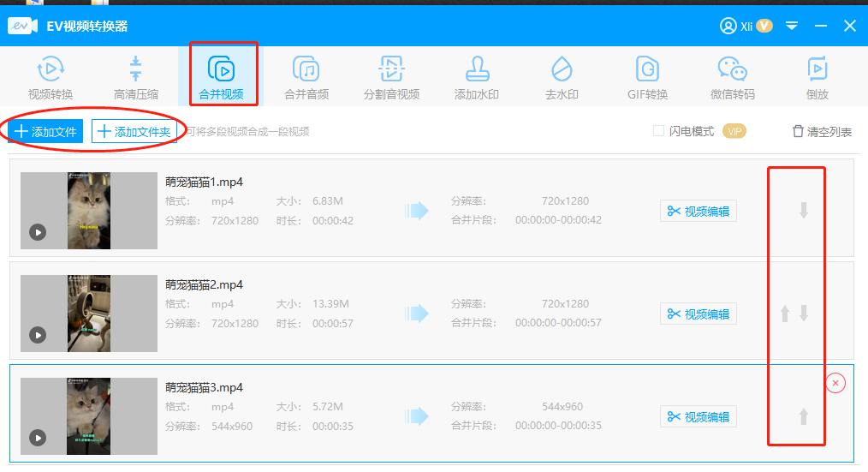Screen dimensions: 868x472
Task: Click the VIP badge beside 闪电模式
Action: pos(734,131)
